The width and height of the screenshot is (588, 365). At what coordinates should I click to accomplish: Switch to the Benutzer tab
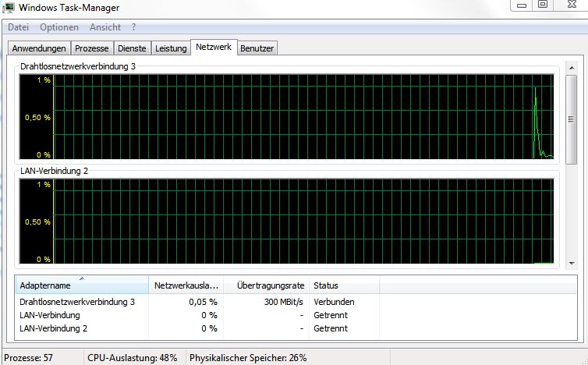pyautogui.click(x=257, y=48)
